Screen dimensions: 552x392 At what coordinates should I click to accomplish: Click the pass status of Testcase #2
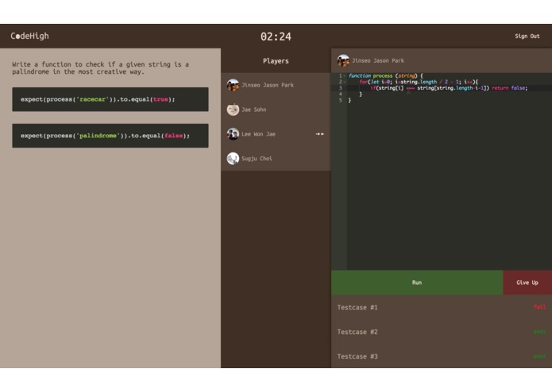point(539,332)
